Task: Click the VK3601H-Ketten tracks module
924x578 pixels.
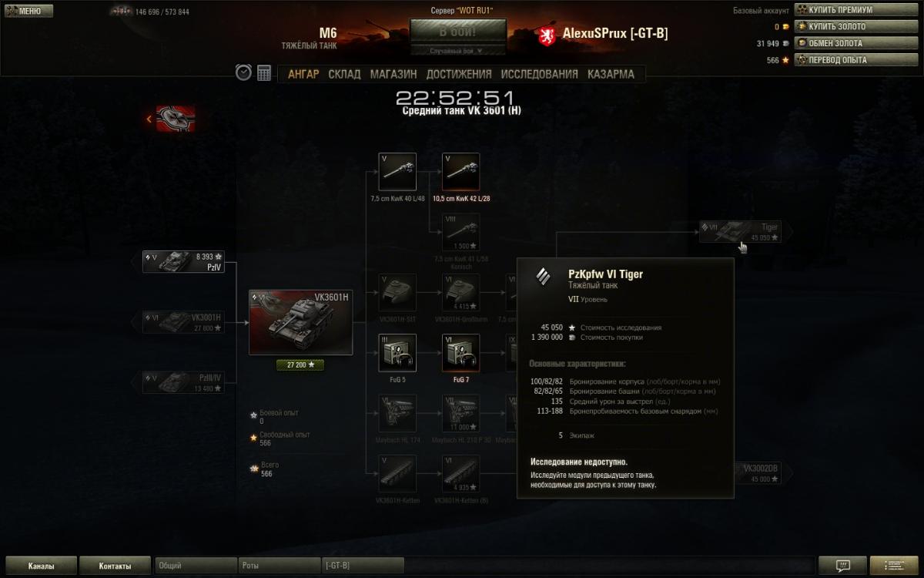Action: [398, 474]
